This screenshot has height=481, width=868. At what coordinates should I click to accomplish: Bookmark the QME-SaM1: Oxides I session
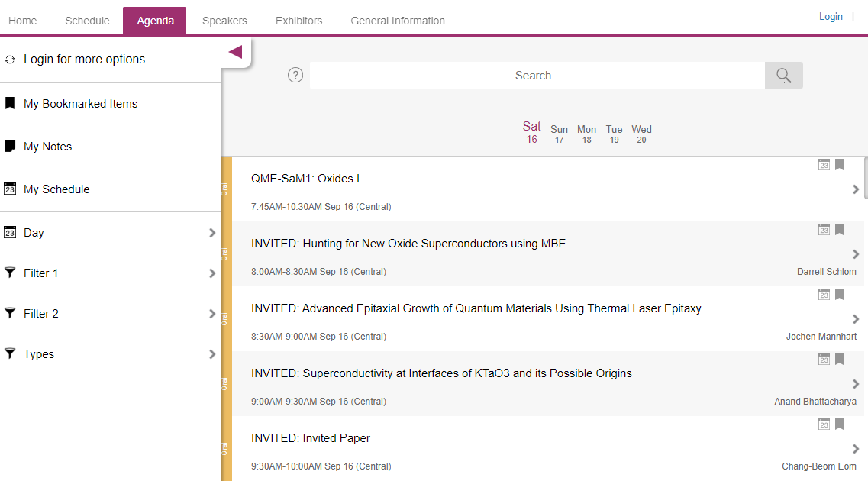tap(839, 165)
